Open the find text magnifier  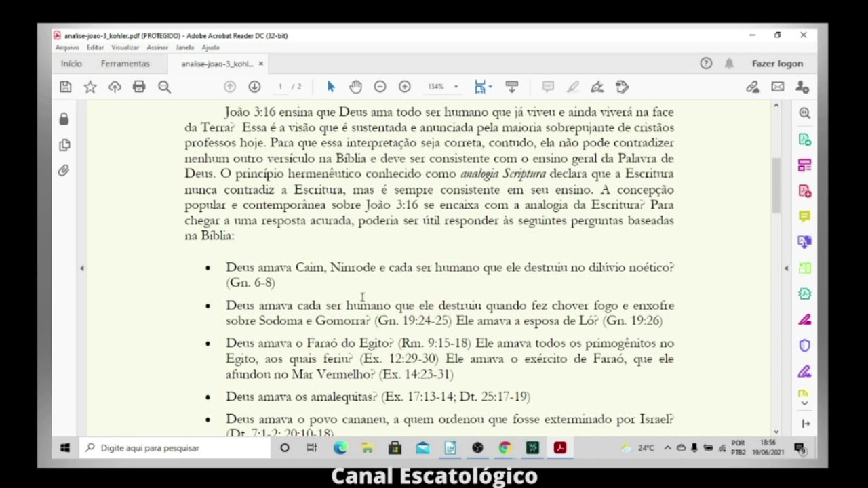(164, 87)
